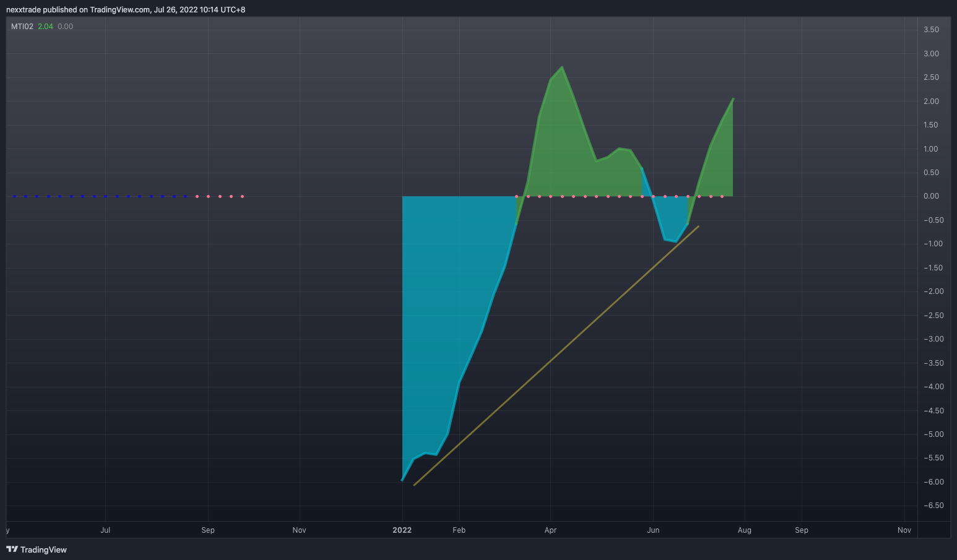Click the green 2.04 indicator value
Image resolution: width=957 pixels, height=560 pixels.
[x=45, y=27]
